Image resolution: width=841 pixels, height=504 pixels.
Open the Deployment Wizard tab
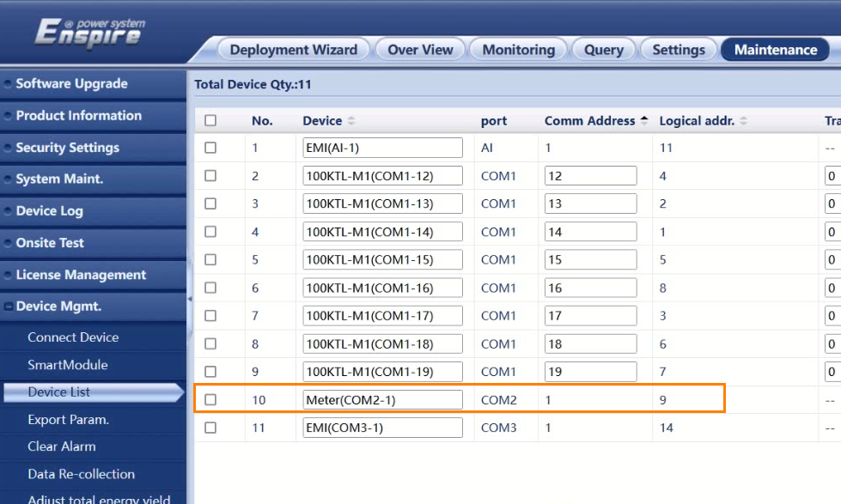[293, 49]
